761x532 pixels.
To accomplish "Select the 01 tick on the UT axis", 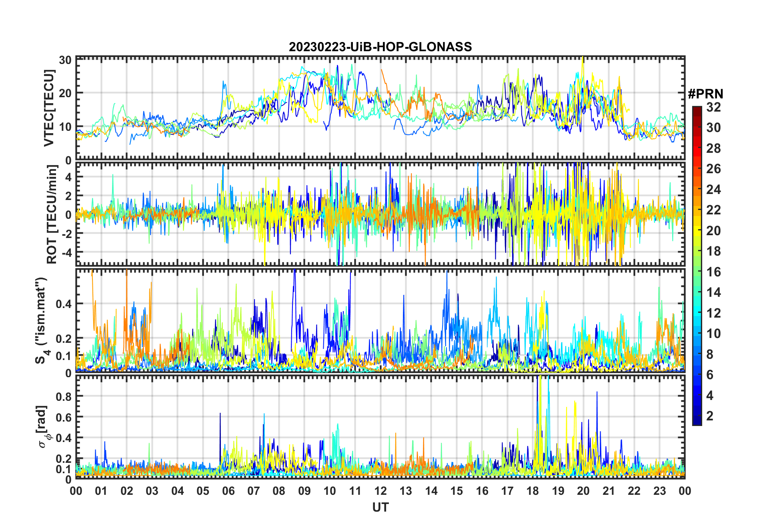I will (x=101, y=491).
